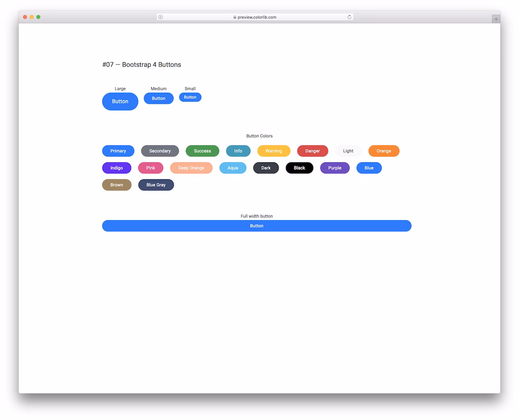Click the red Danger button

[x=313, y=151]
